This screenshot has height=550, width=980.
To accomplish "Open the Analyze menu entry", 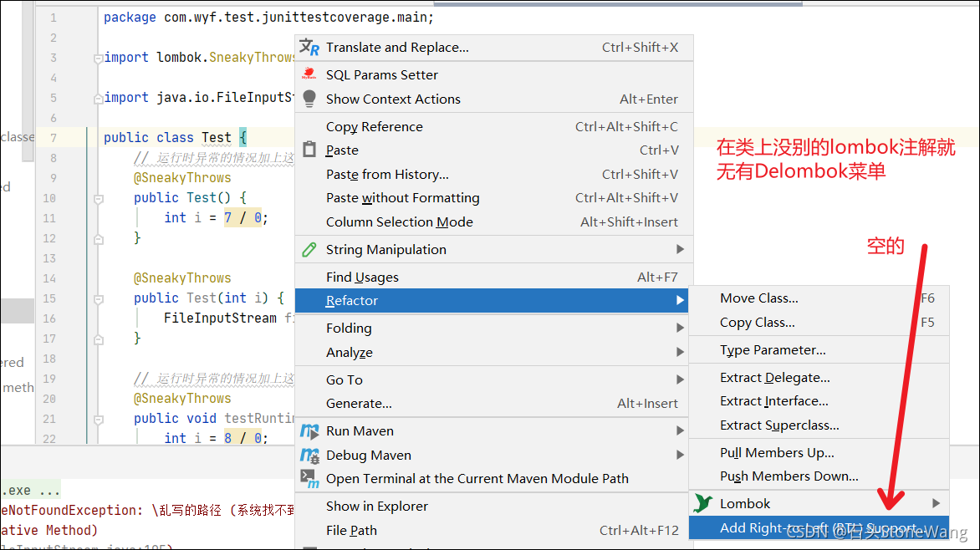I will pos(491,353).
